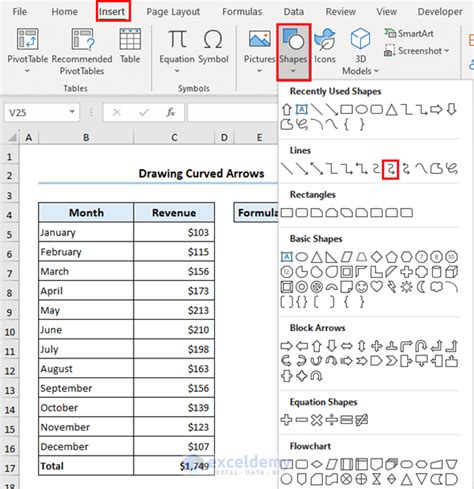Pick the Double Arrow line in Lines section
This screenshot has width=474, height=489.
point(317,169)
